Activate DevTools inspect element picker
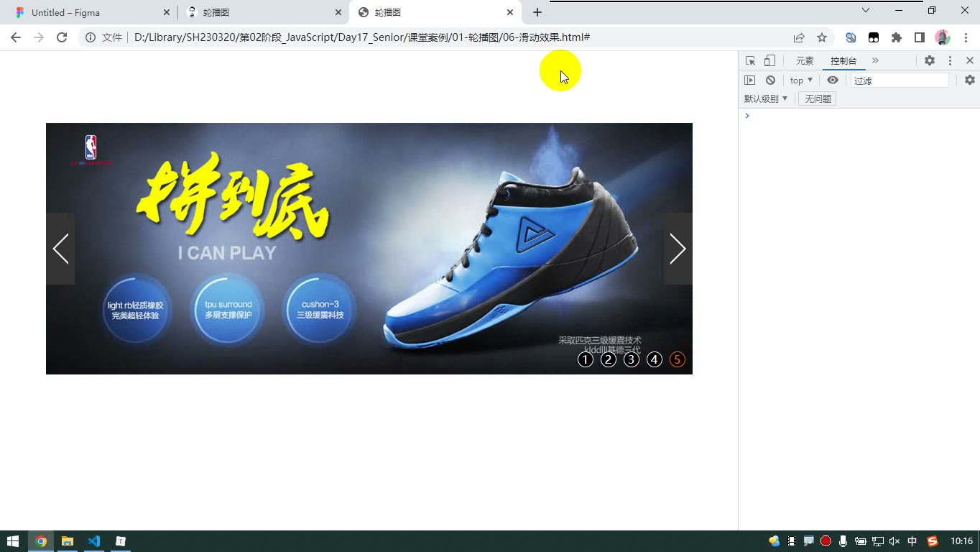Screen dimensions: 980x552 750,61
